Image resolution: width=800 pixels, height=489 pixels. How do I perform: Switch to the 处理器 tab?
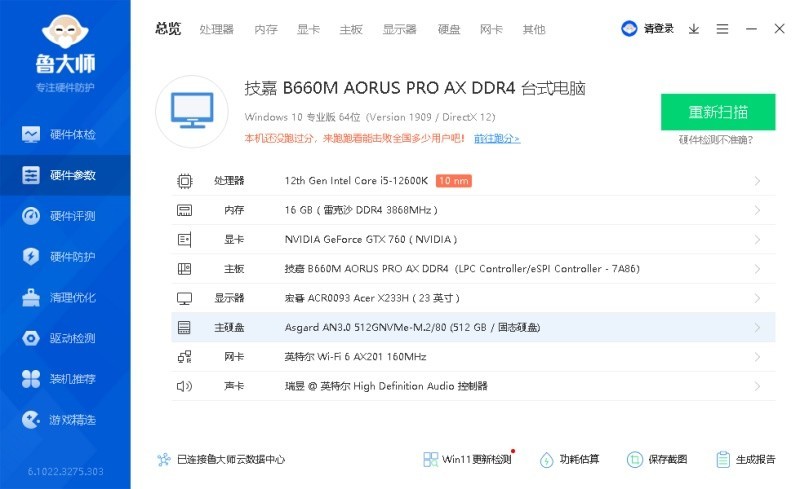click(216, 30)
